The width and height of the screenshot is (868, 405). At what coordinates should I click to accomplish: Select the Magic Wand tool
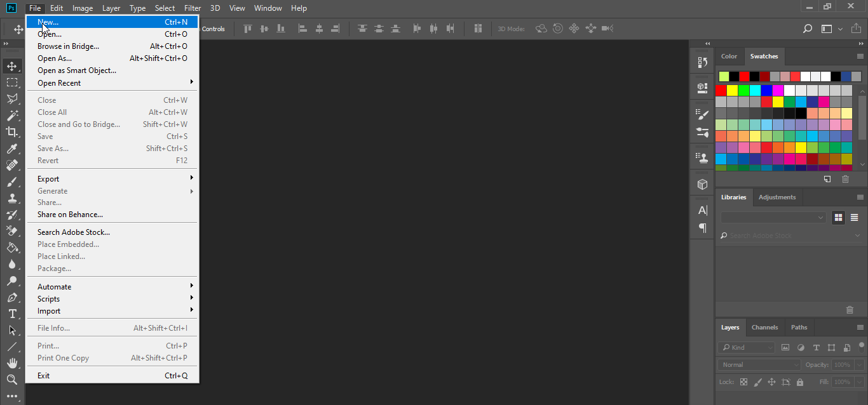12,116
